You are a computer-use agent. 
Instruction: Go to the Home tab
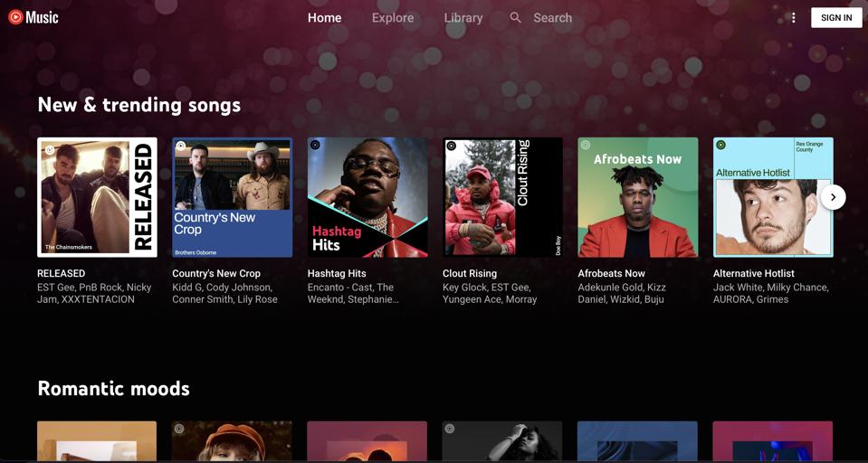coord(324,17)
